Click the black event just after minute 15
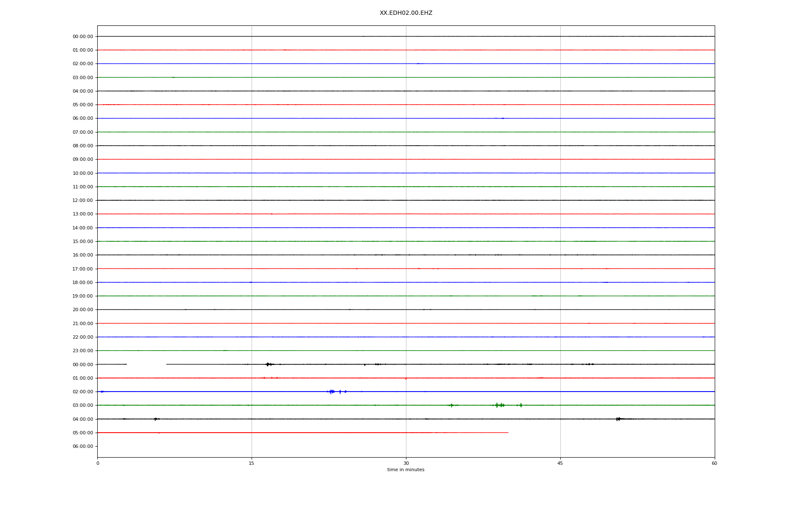 click(268, 364)
